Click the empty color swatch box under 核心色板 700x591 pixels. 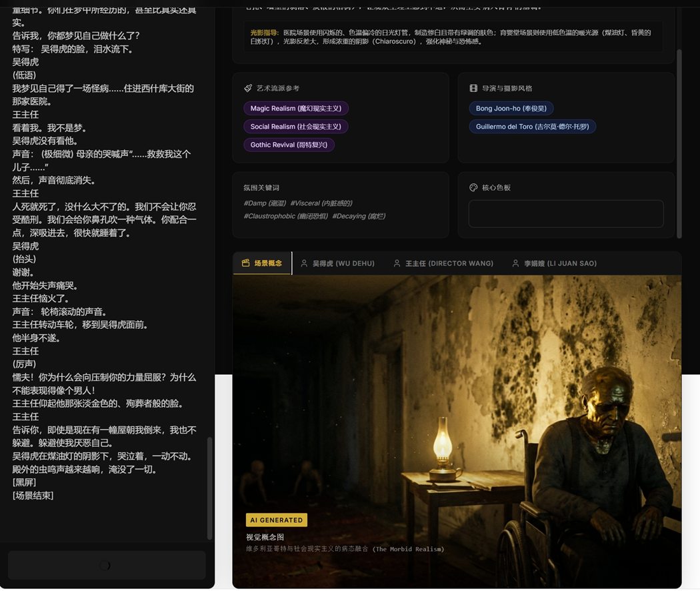566,213
